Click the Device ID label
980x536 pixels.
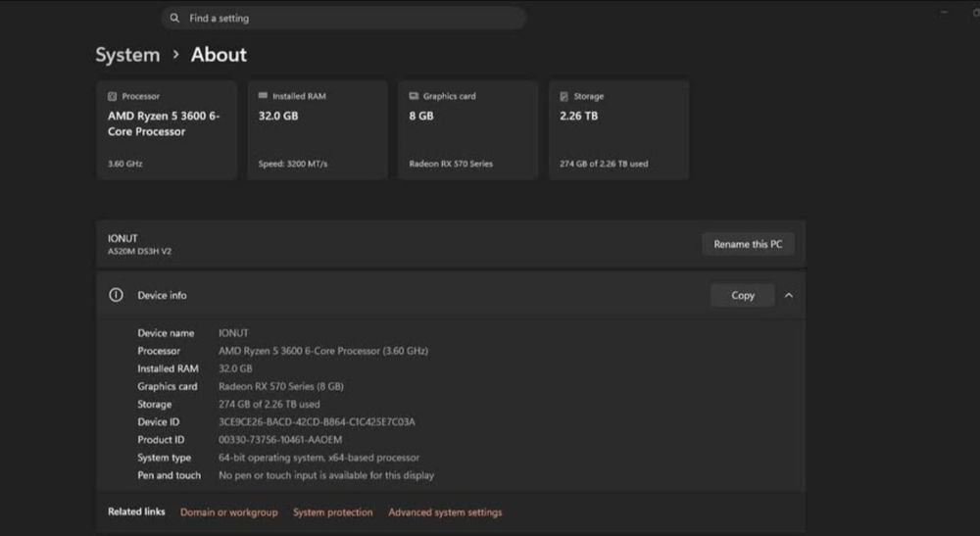158,421
